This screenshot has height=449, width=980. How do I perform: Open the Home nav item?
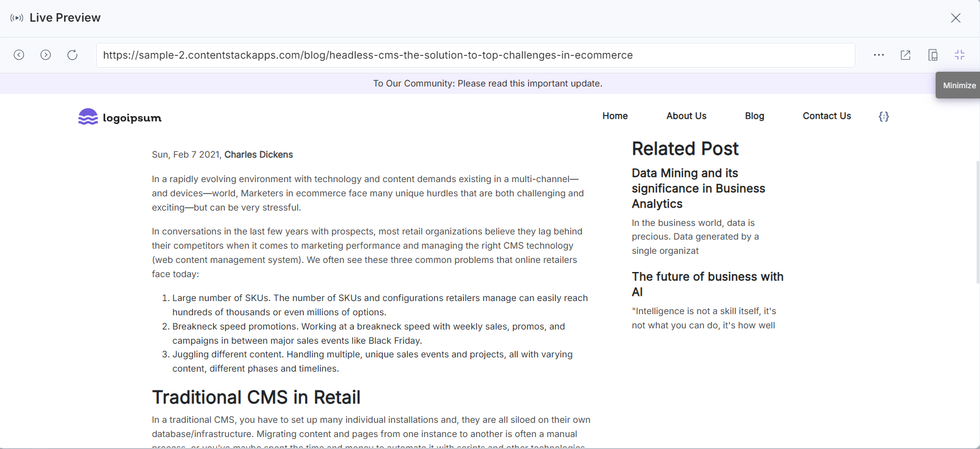[x=615, y=116]
